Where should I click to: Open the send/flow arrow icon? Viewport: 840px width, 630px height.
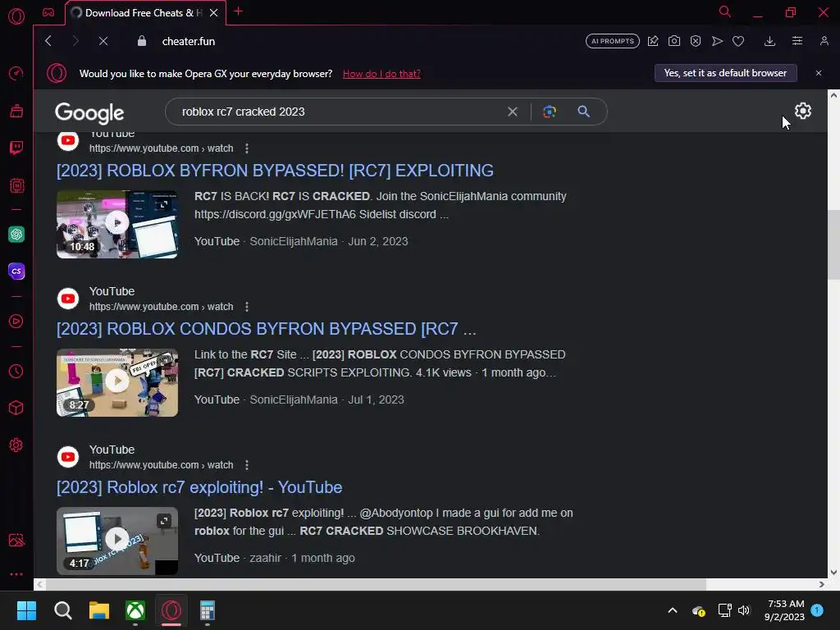tap(717, 41)
